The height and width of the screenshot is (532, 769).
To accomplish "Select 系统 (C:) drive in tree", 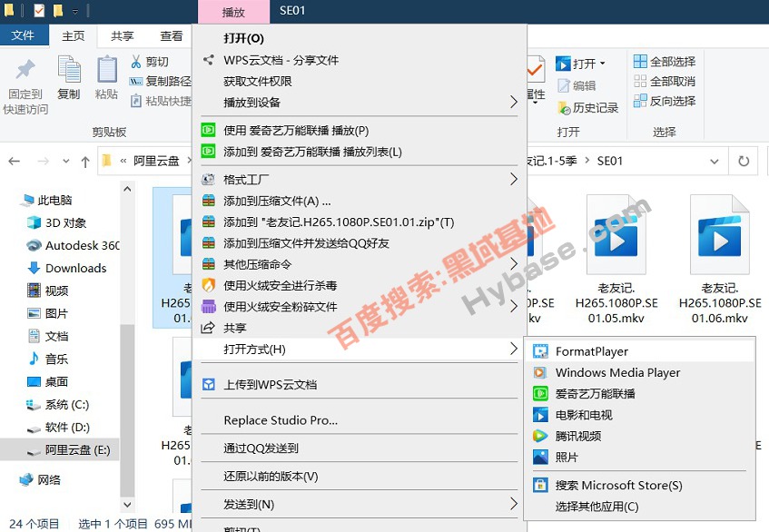I will pyautogui.click(x=58, y=405).
